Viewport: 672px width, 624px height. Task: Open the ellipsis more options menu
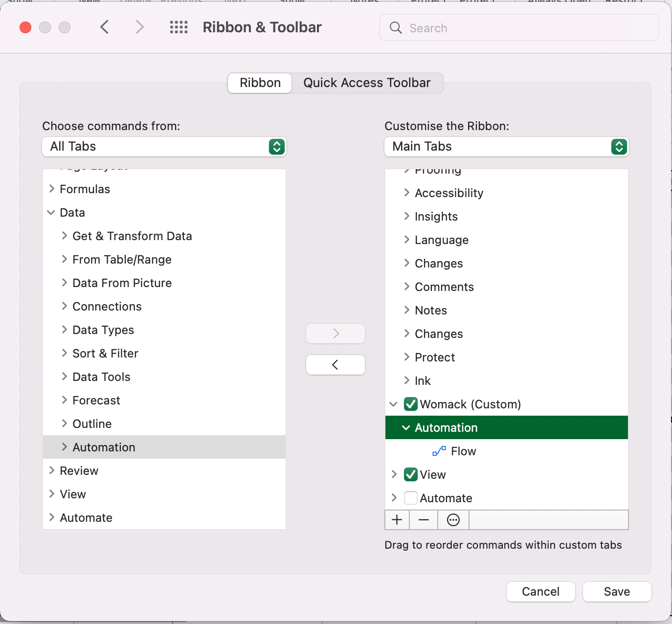[453, 520]
